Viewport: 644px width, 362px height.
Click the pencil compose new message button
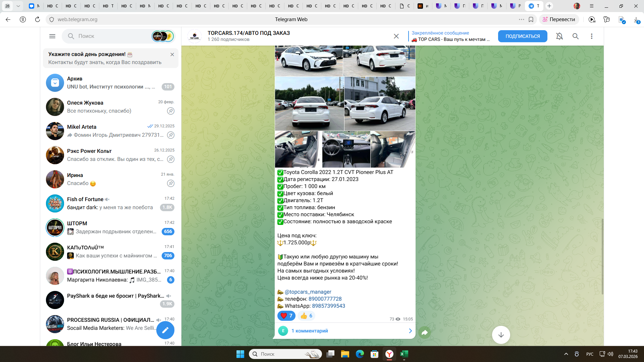coord(165,330)
